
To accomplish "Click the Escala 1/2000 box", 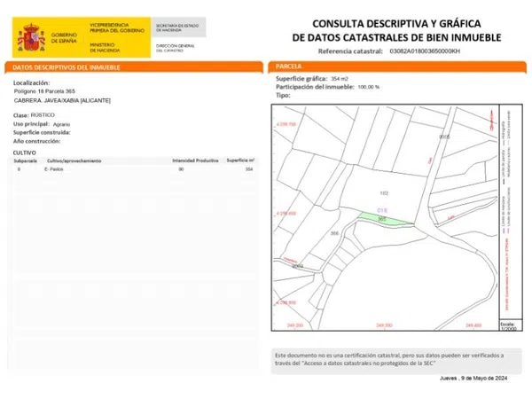I will [506, 327].
